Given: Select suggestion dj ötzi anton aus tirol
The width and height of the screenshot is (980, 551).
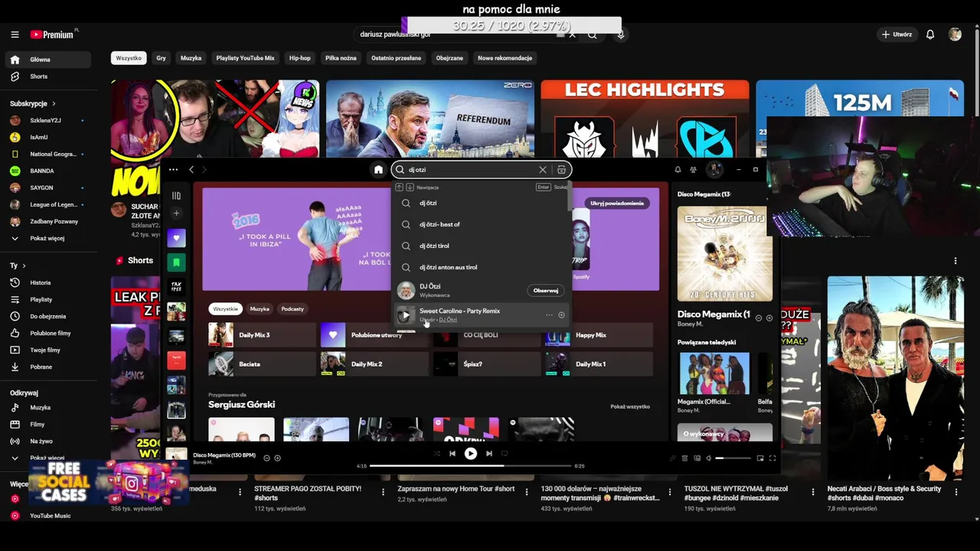Looking at the screenshot, I should coord(448,267).
